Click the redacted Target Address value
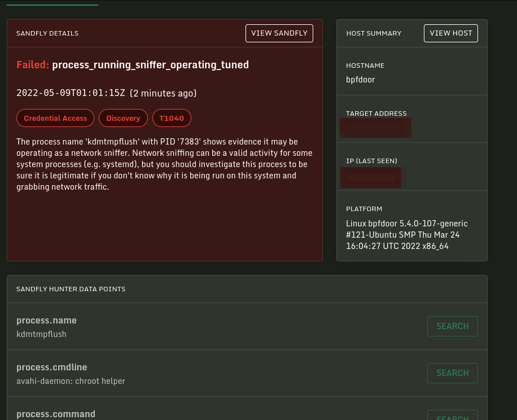This screenshot has height=420, width=517. tap(375, 128)
